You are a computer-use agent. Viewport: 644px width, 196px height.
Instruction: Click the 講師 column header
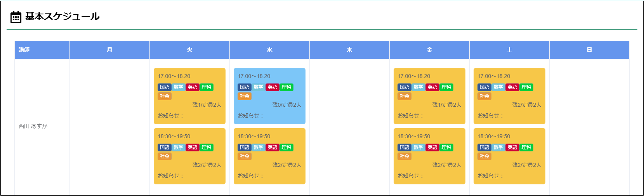pos(24,50)
